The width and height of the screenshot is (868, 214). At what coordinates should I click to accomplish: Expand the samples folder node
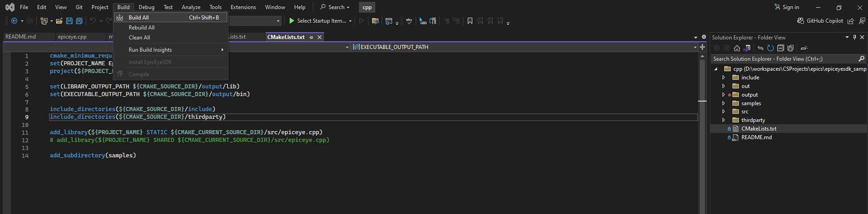(723, 103)
